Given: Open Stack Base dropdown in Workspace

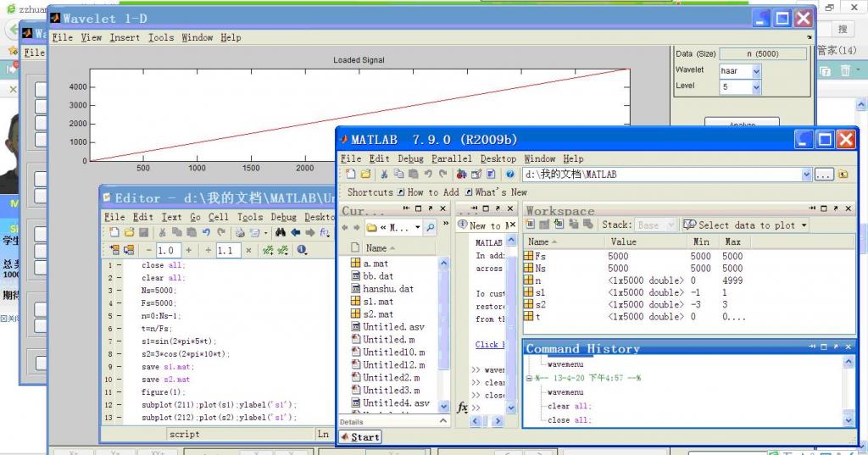Looking at the screenshot, I should pyautogui.click(x=671, y=225).
